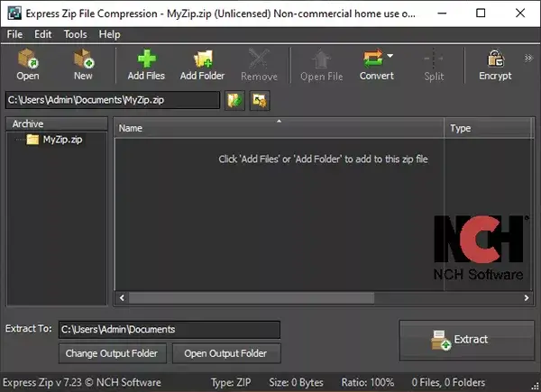Open the Help menu
The width and height of the screenshot is (541, 392).
109,34
